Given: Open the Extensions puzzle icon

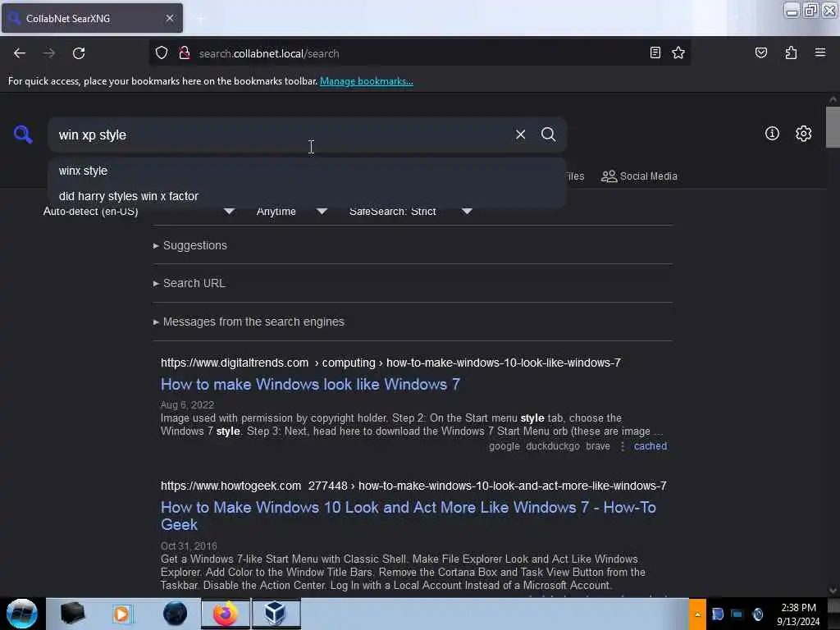Looking at the screenshot, I should coord(791,53).
